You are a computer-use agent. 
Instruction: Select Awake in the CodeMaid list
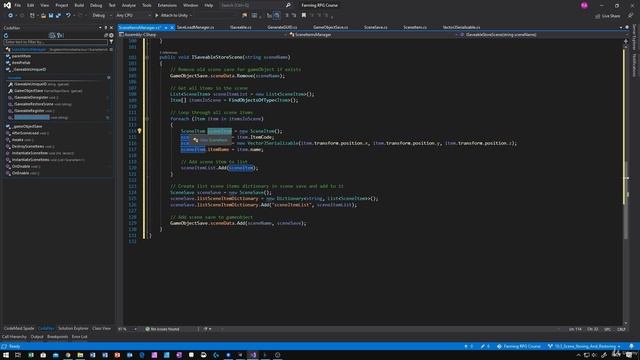click(18, 140)
